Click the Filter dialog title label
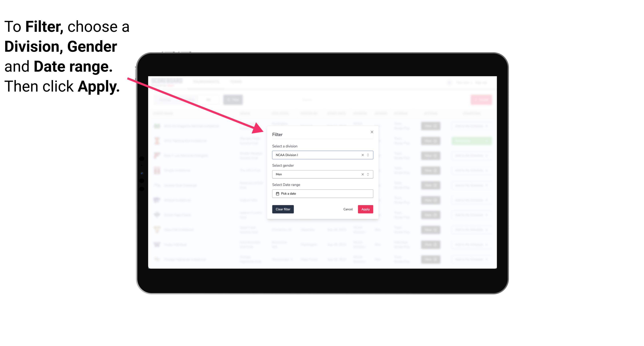 (277, 134)
